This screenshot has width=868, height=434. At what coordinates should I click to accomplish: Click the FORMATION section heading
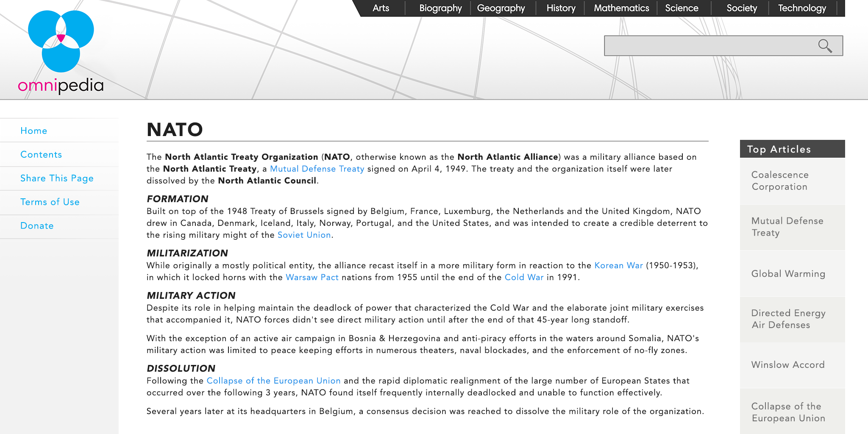[178, 199]
